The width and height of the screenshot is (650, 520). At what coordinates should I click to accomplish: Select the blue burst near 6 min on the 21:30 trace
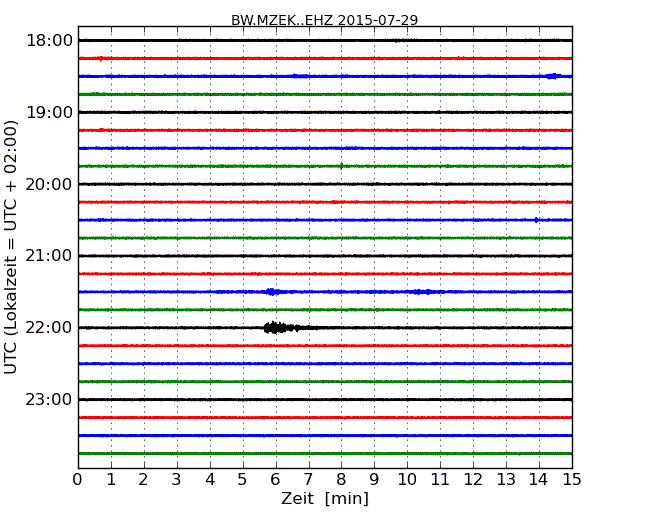click(271, 292)
